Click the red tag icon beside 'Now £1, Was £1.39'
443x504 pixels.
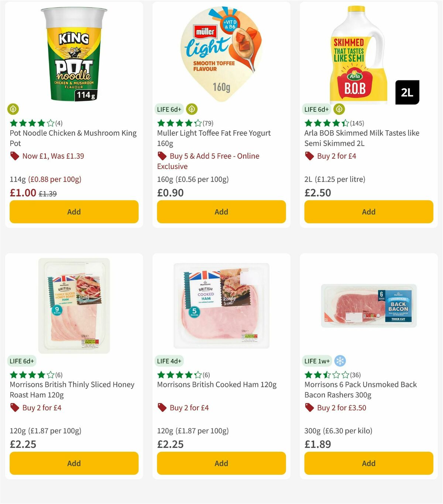[x=14, y=156]
